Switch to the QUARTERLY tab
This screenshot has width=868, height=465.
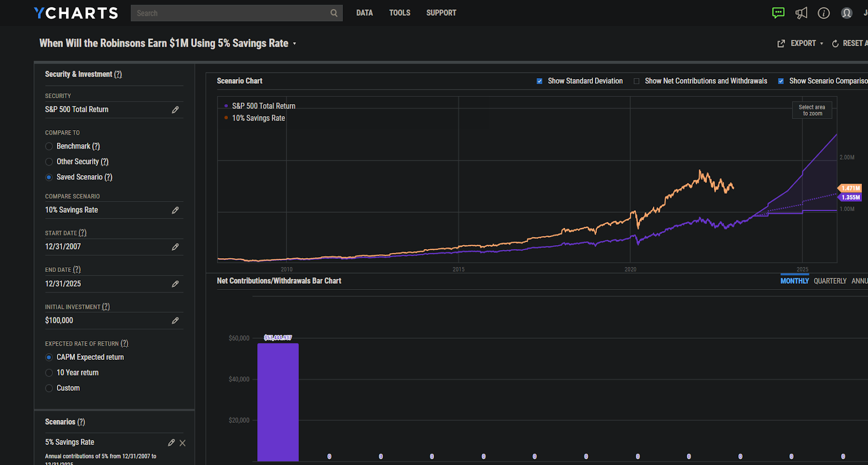(830, 281)
